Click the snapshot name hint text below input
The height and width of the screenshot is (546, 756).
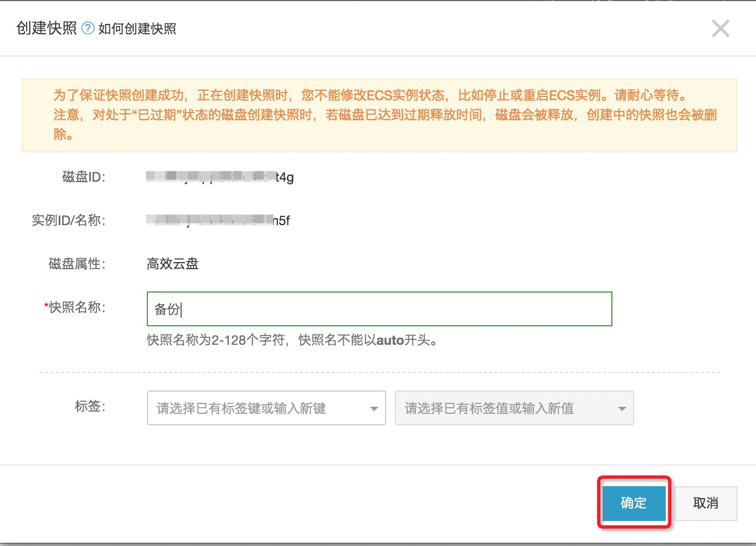(x=293, y=340)
